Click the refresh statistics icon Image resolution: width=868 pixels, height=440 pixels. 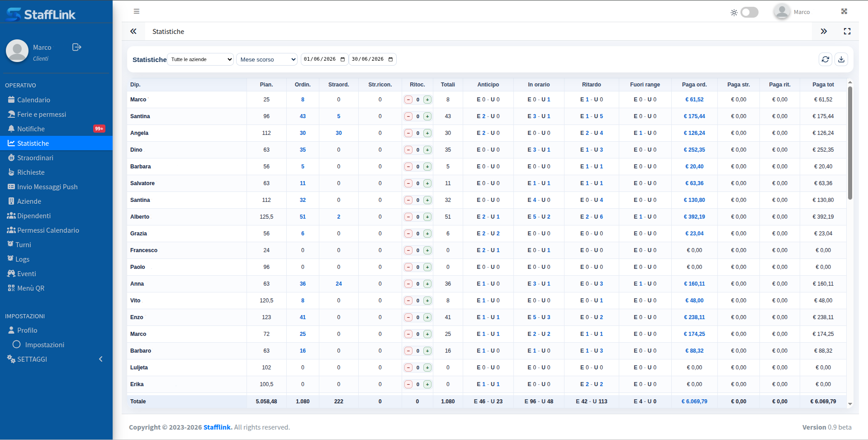click(x=825, y=59)
